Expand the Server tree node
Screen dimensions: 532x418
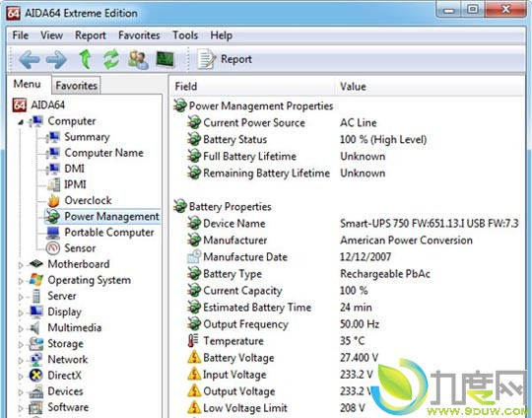21,297
